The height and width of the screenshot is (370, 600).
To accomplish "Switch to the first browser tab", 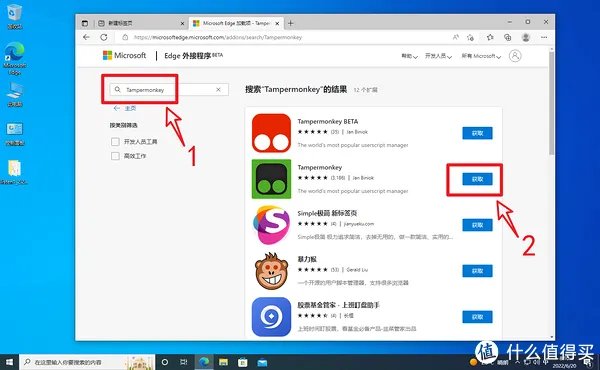I will (140, 23).
